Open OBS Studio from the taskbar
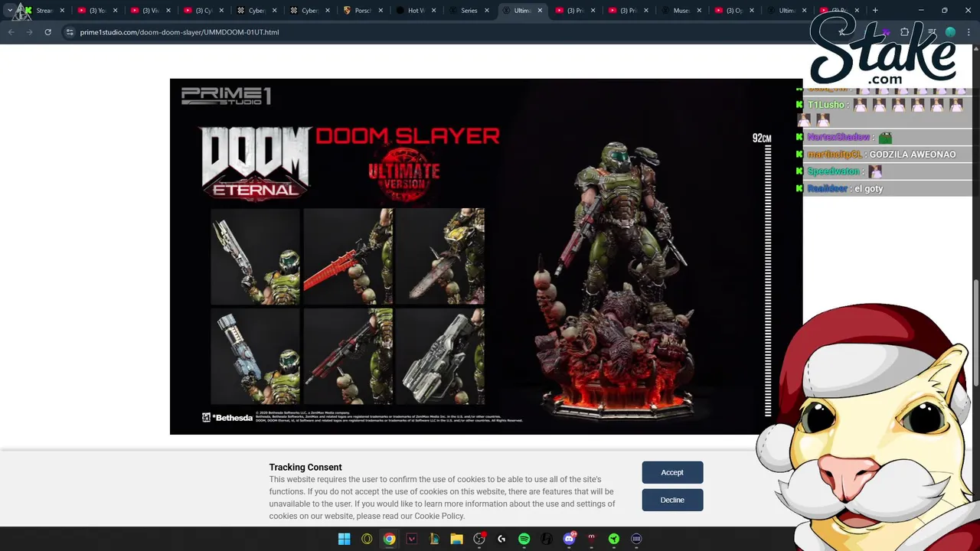The width and height of the screenshot is (980, 551). [479, 539]
